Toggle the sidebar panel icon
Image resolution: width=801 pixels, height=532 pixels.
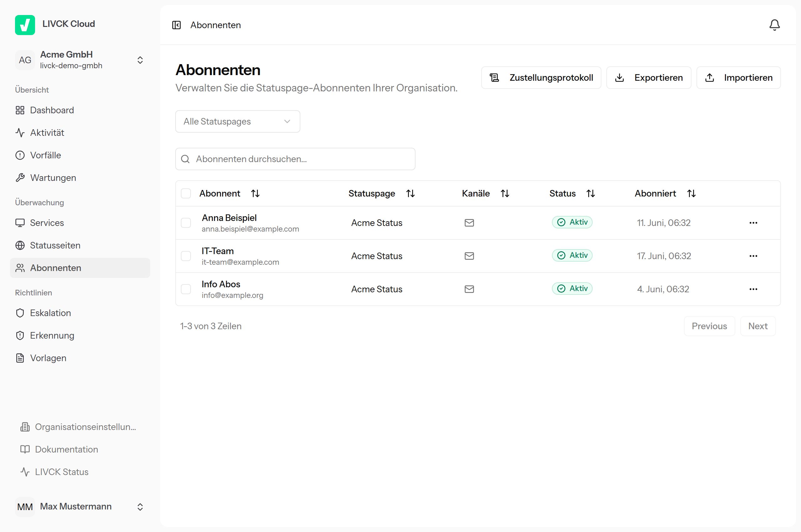[x=176, y=25]
